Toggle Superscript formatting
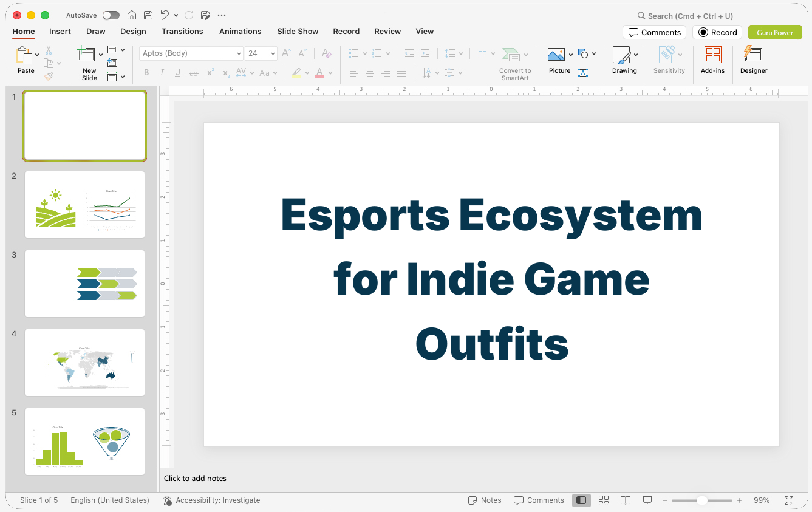812x512 pixels. (x=210, y=73)
